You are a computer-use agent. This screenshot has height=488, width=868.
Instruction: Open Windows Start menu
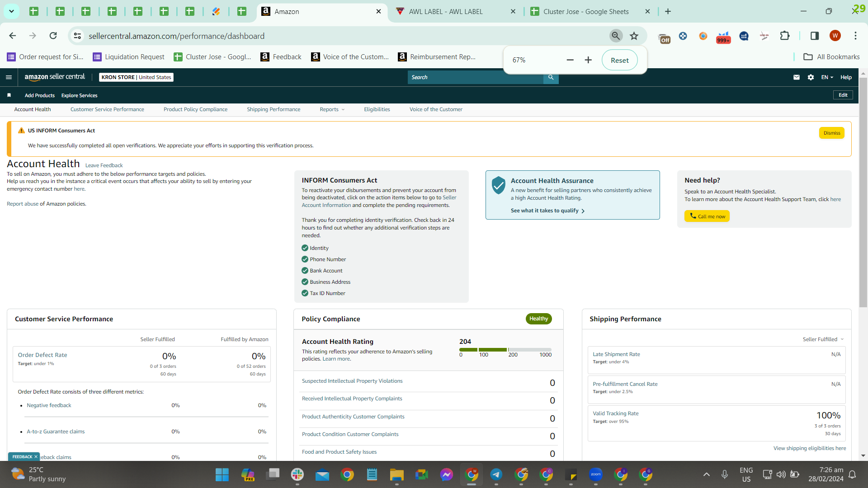click(222, 474)
